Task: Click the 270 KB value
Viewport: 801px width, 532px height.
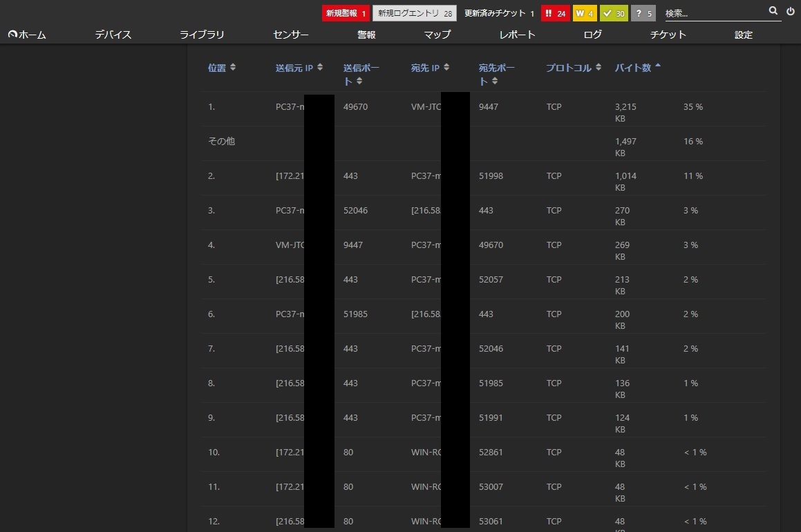Action: click(x=622, y=216)
